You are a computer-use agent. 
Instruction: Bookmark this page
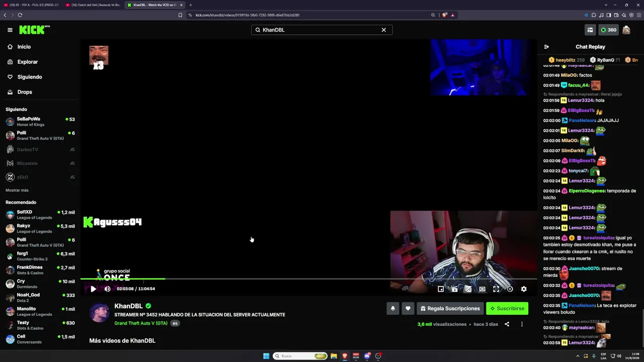[180, 15]
